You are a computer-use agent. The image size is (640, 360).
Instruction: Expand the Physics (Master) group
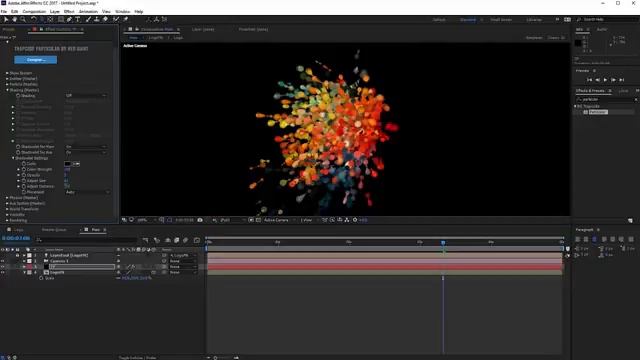coord(7,198)
